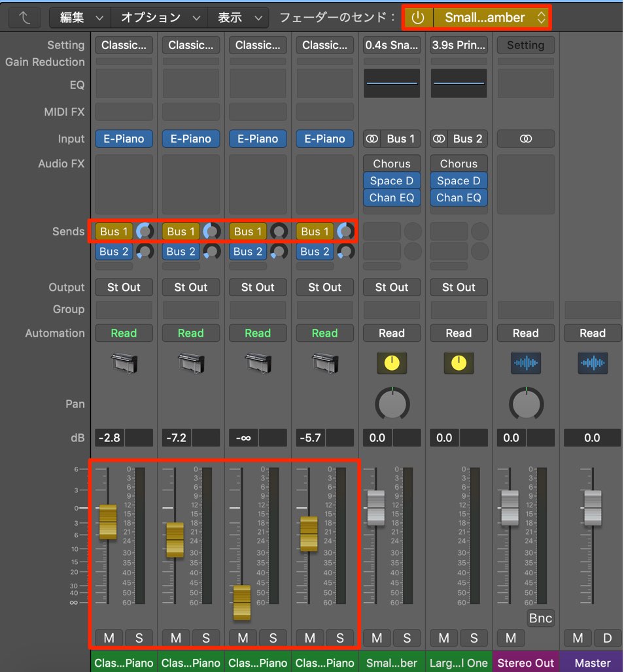This screenshot has width=624, height=672.
Task: Click the back arrow icon in toolbar
Action: tap(25, 18)
